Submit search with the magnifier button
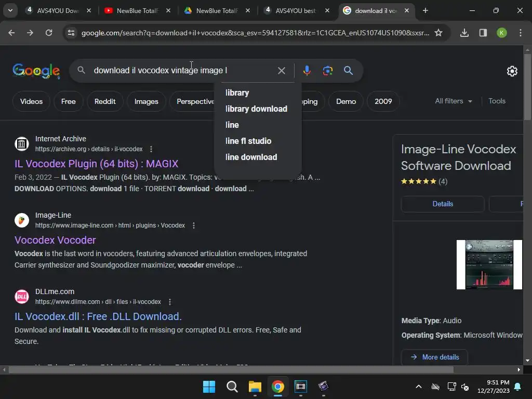532x399 pixels. [x=348, y=71]
